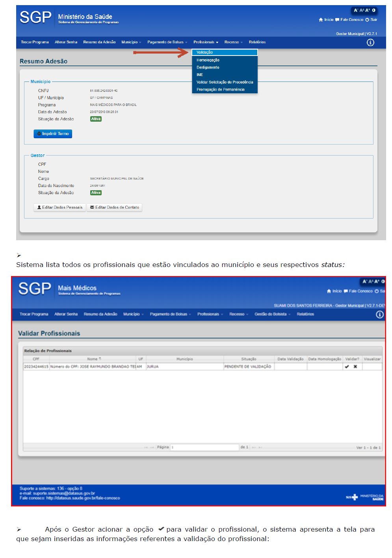Reset font size (middle A) on Validar Profissionais screen
This screenshot has height=558, width=392.
371,282
